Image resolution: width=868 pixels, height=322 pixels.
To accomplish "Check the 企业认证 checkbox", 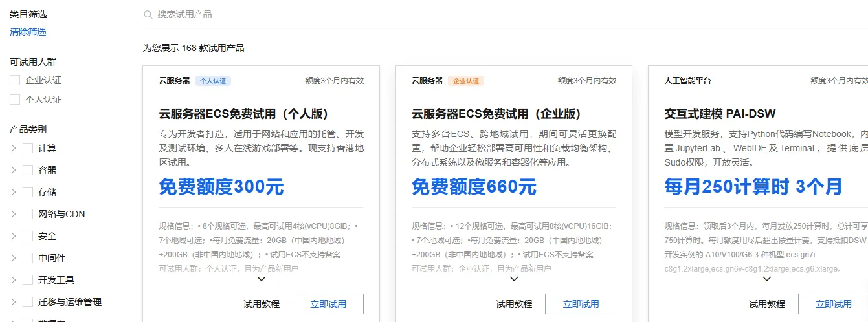I will pyautogui.click(x=15, y=80).
